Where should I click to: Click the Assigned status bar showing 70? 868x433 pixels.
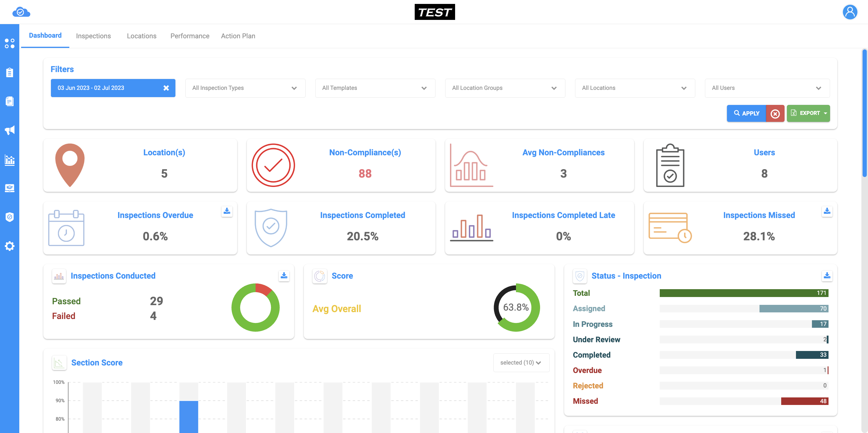(794, 308)
